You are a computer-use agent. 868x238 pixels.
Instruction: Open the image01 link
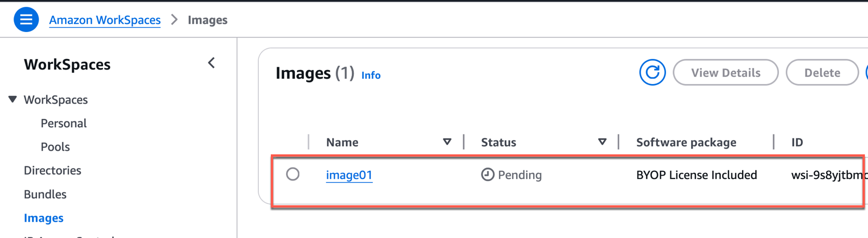tap(349, 175)
